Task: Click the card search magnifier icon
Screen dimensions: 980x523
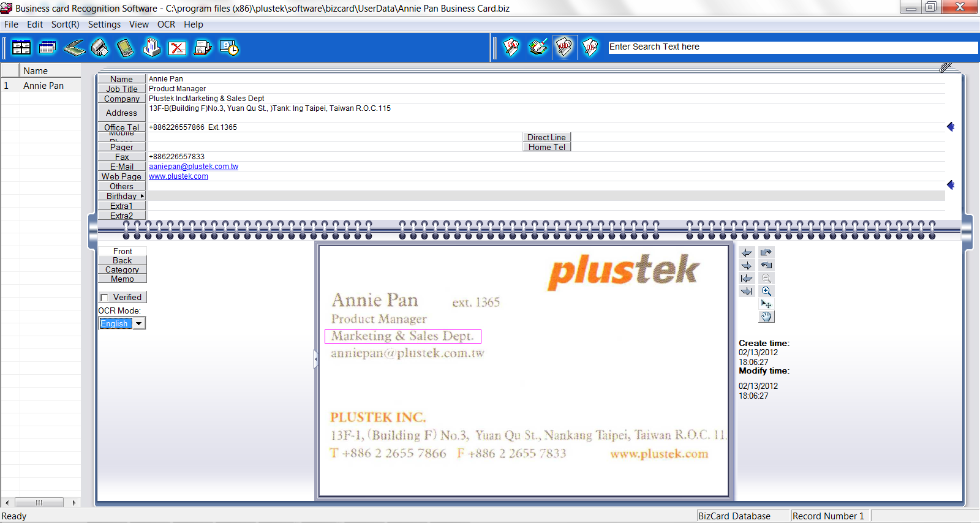Action: 511,47
